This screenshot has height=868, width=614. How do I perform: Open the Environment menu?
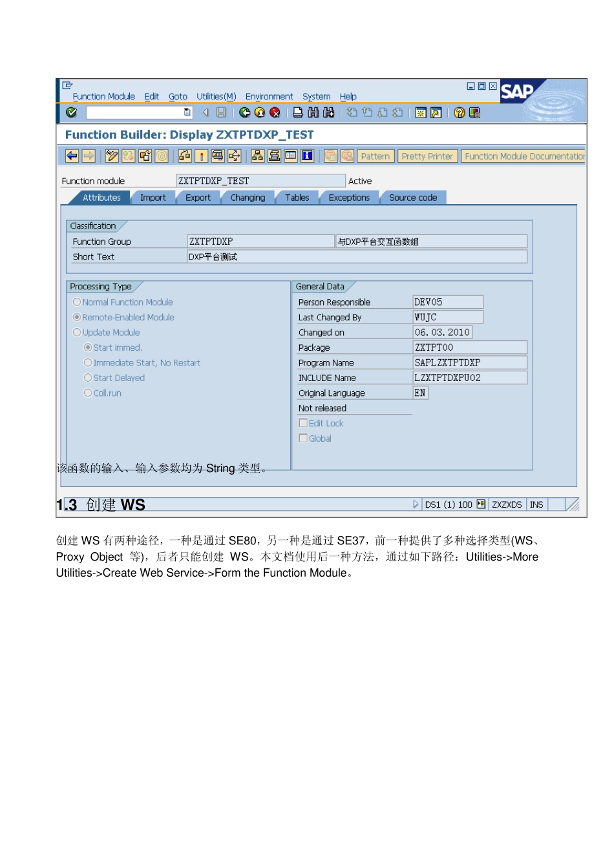pyautogui.click(x=269, y=96)
